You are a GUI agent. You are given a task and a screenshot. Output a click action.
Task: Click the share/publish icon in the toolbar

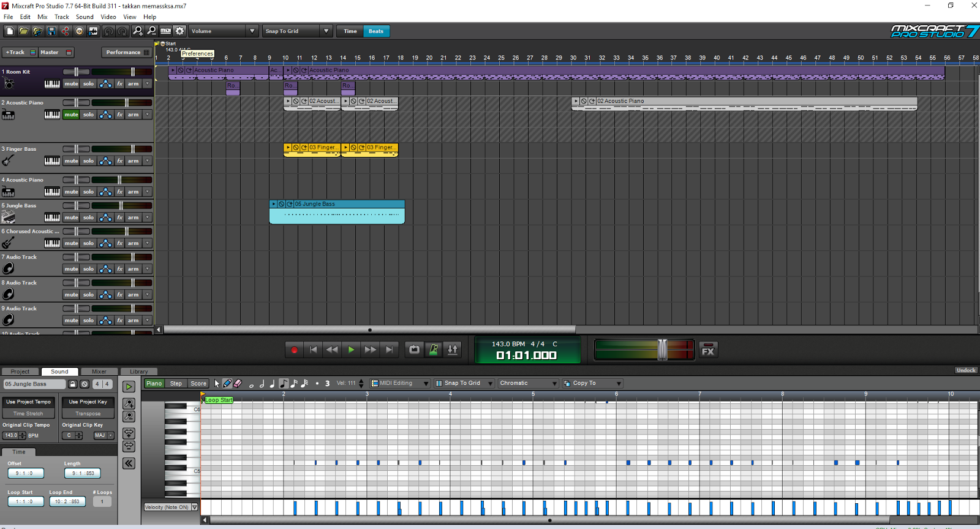point(66,31)
